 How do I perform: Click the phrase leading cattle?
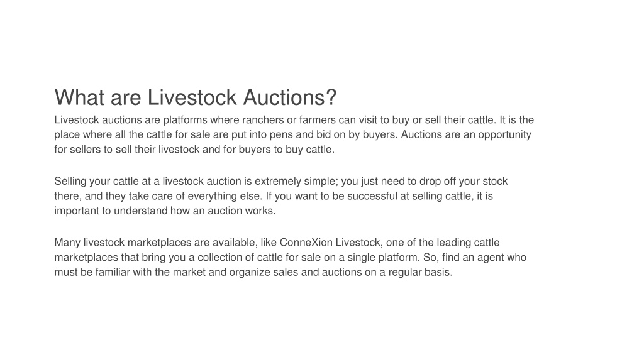(x=468, y=243)
